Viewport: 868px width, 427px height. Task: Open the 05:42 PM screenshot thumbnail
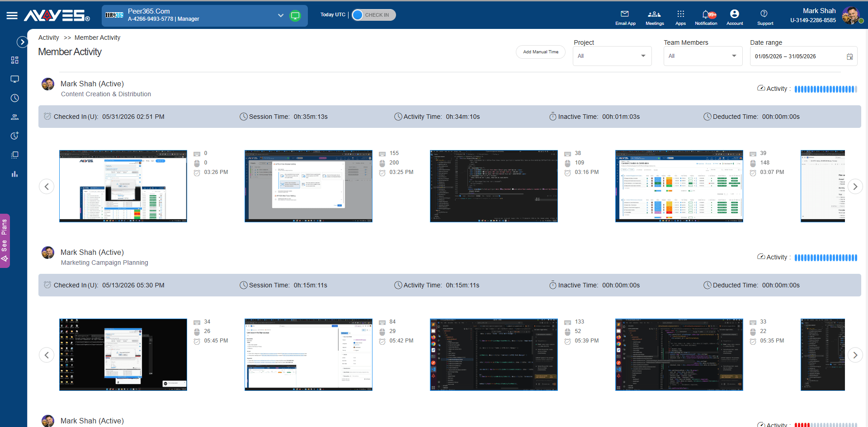308,355
